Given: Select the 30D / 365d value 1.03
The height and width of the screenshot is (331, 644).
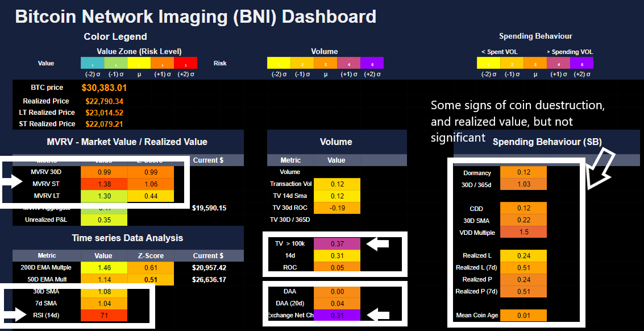Looking at the screenshot, I should point(523,184).
